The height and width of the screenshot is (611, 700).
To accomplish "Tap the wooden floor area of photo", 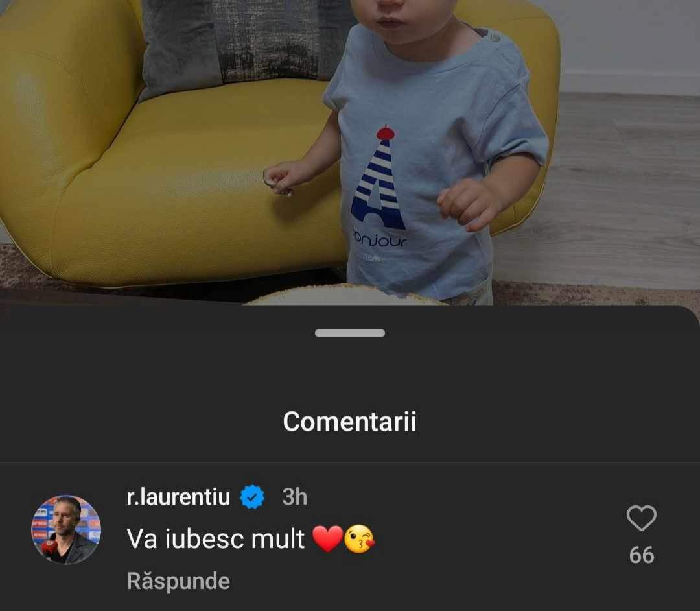I will tap(625, 187).
